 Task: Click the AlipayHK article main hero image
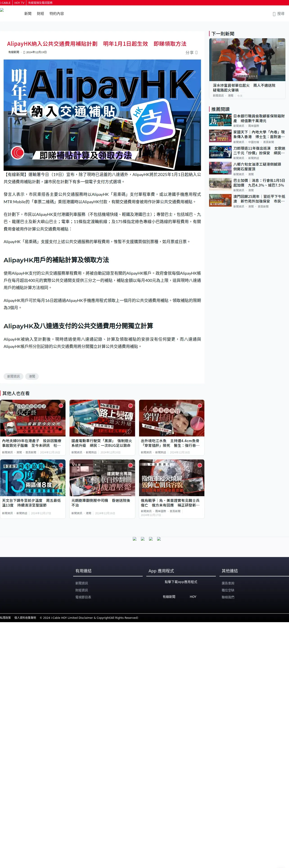pos(102,115)
